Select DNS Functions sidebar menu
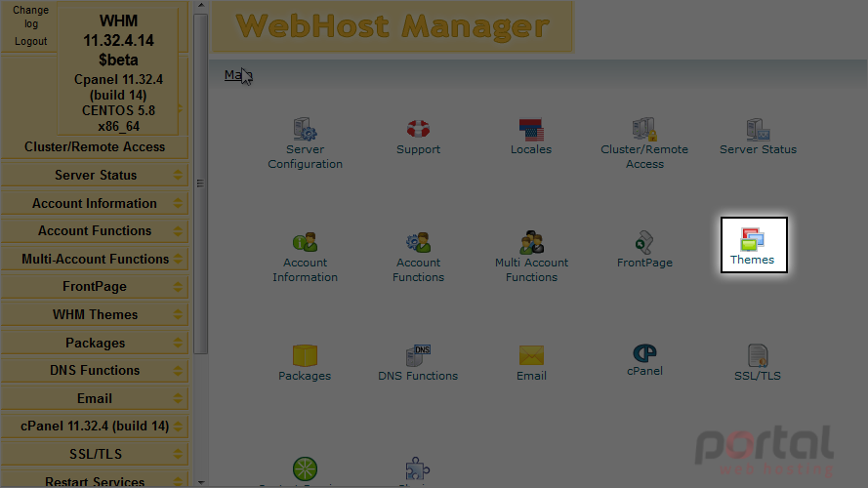The width and height of the screenshot is (868, 488). point(95,370)
